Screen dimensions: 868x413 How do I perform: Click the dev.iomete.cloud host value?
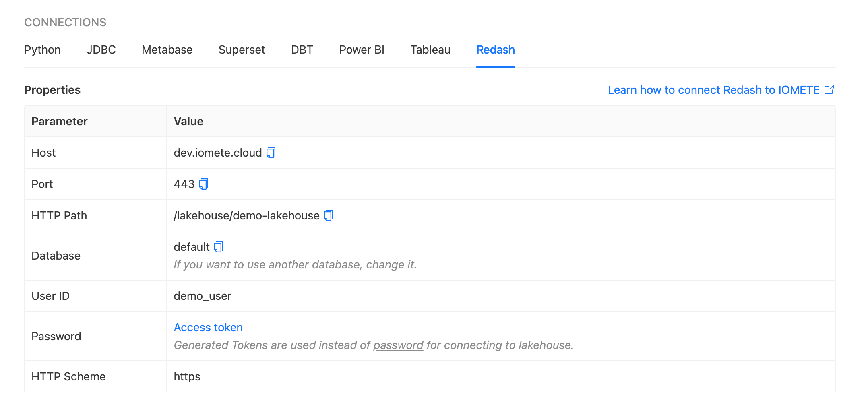(218, 153)
